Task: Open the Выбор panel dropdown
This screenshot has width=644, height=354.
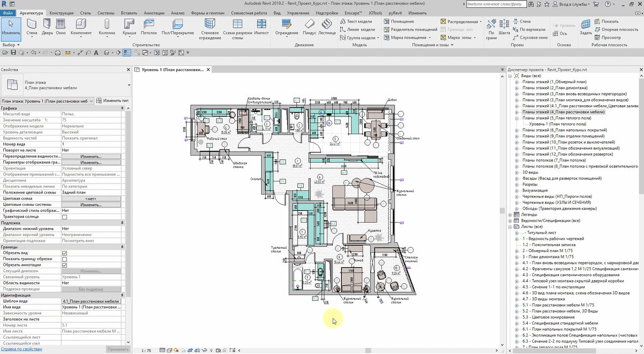Action: click(11, 45)
